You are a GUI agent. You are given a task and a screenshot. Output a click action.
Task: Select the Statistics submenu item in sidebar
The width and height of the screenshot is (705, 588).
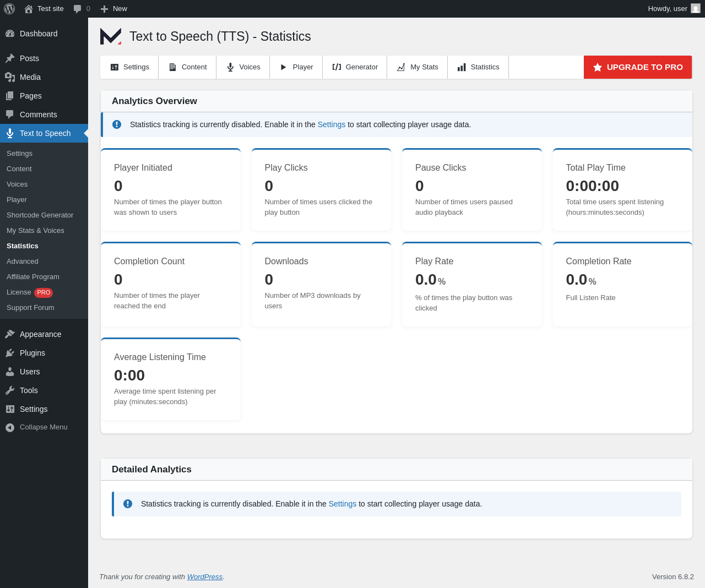coord(23,246)
